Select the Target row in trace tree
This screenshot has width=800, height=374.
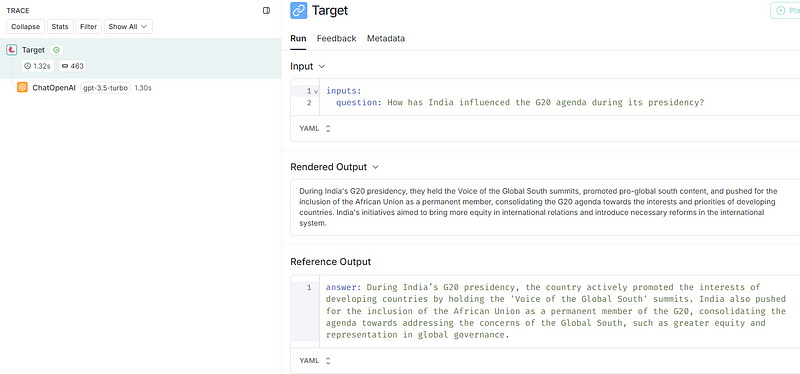(x=140, y=58)
